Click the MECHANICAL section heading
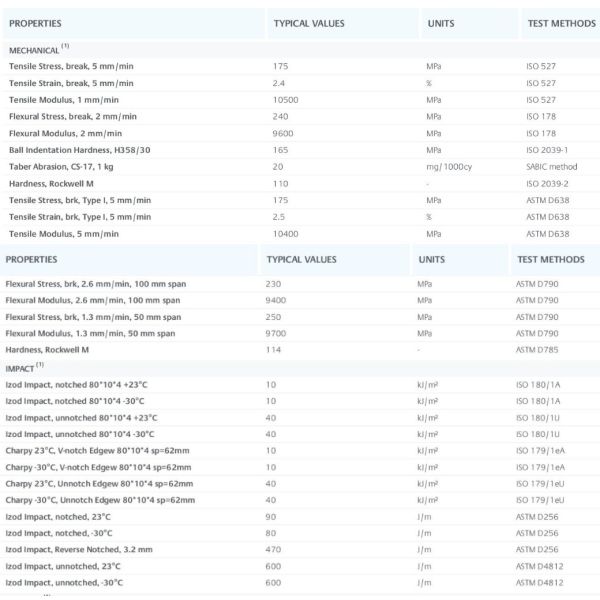 tap(36, 49)
